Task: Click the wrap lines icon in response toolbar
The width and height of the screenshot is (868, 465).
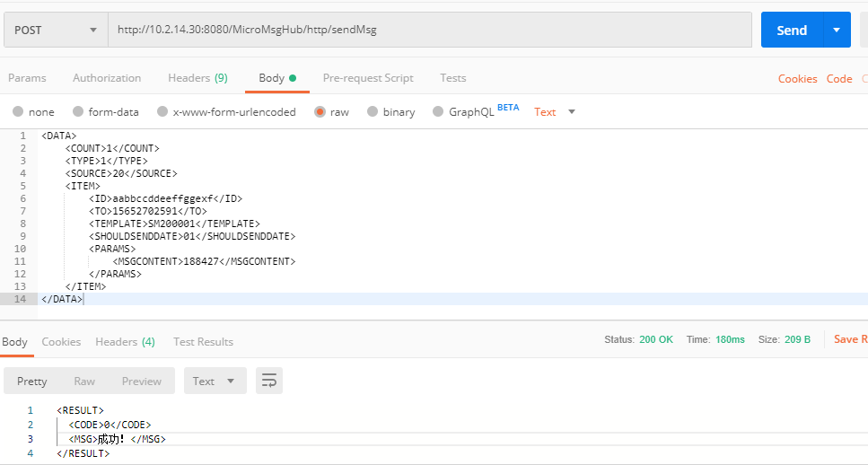Action: 269,381
